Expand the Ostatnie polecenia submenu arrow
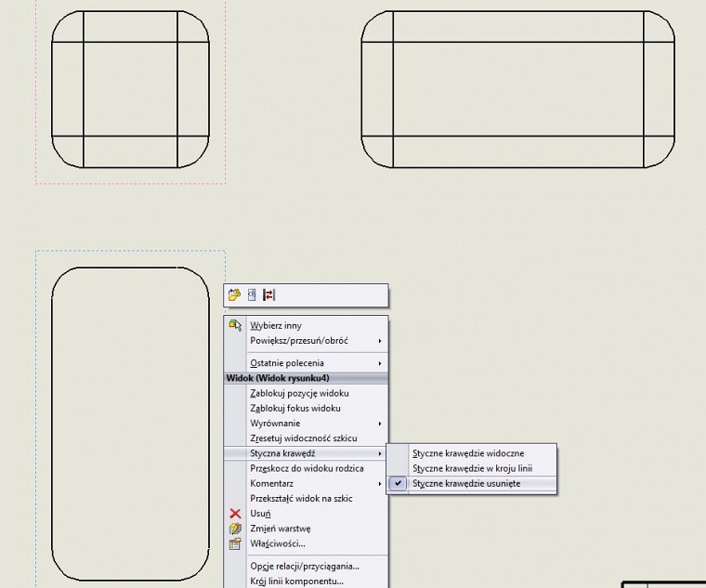The height and width of the screenshot is (588, 706). point(380,363)
